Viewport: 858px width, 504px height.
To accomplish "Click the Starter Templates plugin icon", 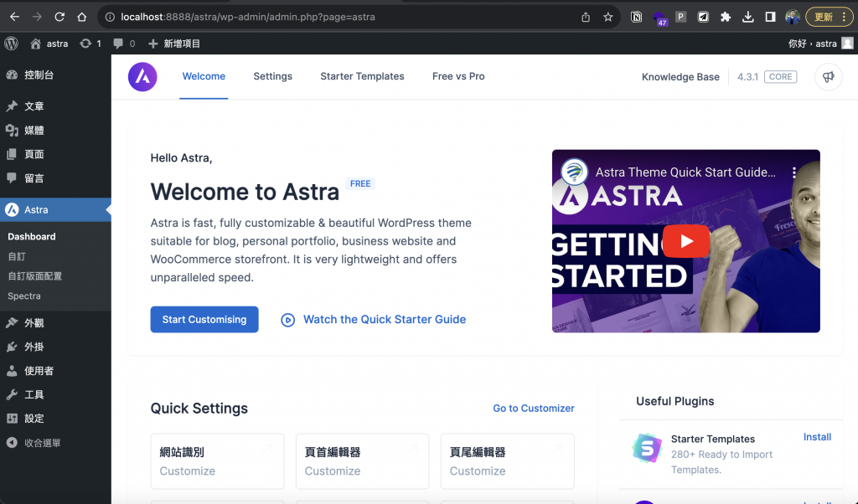I will tap(648, 448).
